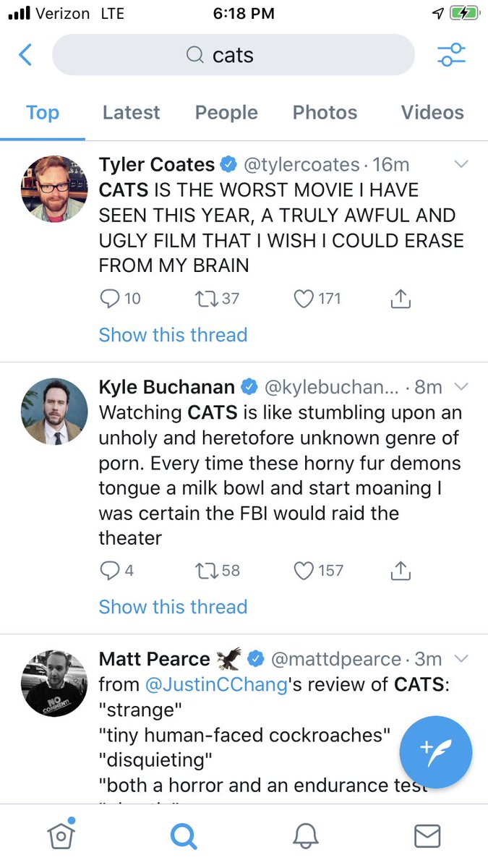This screenshot has height=868, width=488.
Task: Switch to the Latest tab
Action: click(x=131, y=113)
